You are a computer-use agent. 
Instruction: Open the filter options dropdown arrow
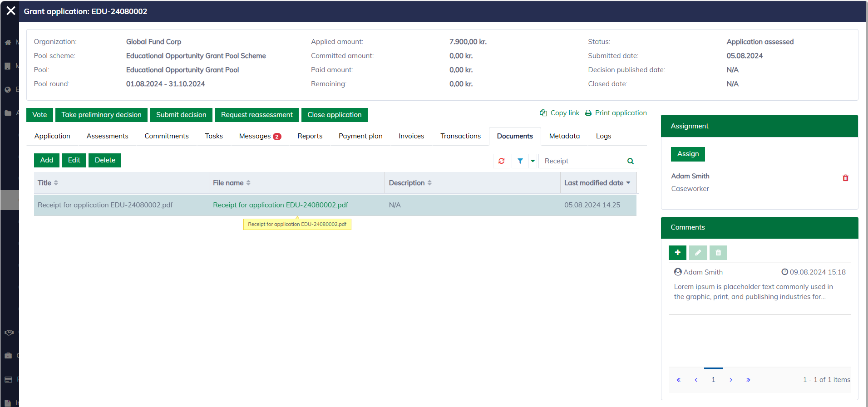tap(533, 161)
